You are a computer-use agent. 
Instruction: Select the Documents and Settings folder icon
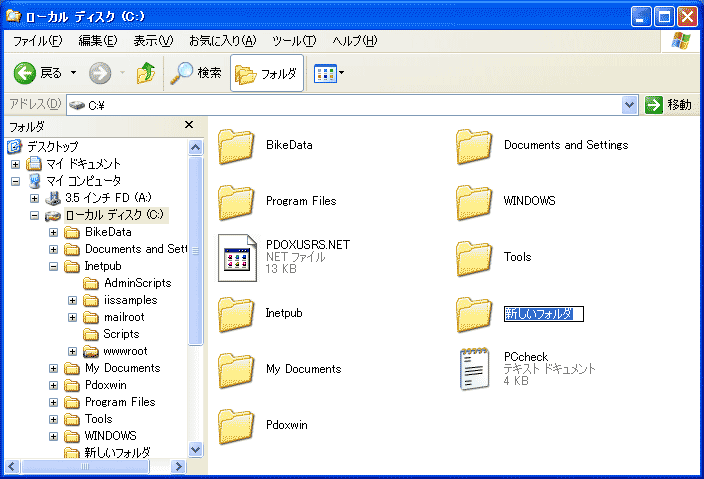tap(474, 146)
